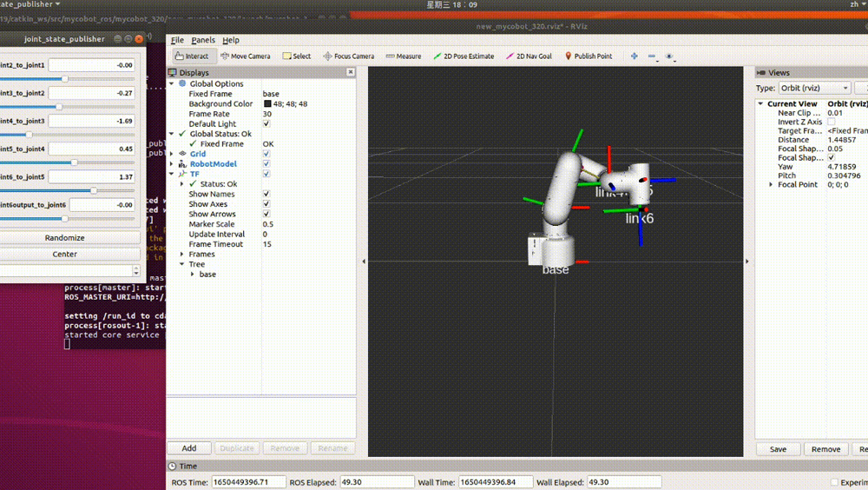868x490 pixels.
Task: Expand the Frames node under TF
Action: pos(182,254)
